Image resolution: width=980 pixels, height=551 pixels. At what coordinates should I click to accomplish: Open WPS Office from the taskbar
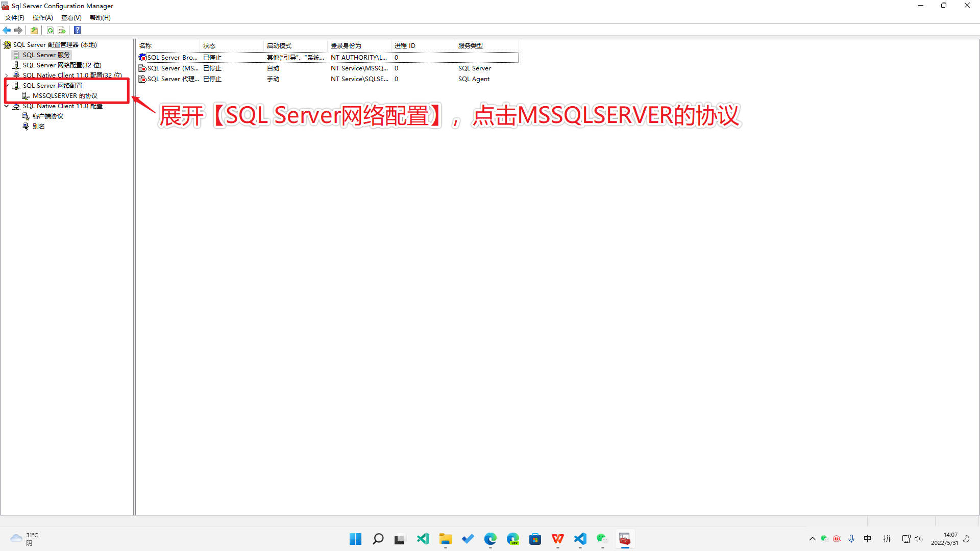click(x=558, y=539)
